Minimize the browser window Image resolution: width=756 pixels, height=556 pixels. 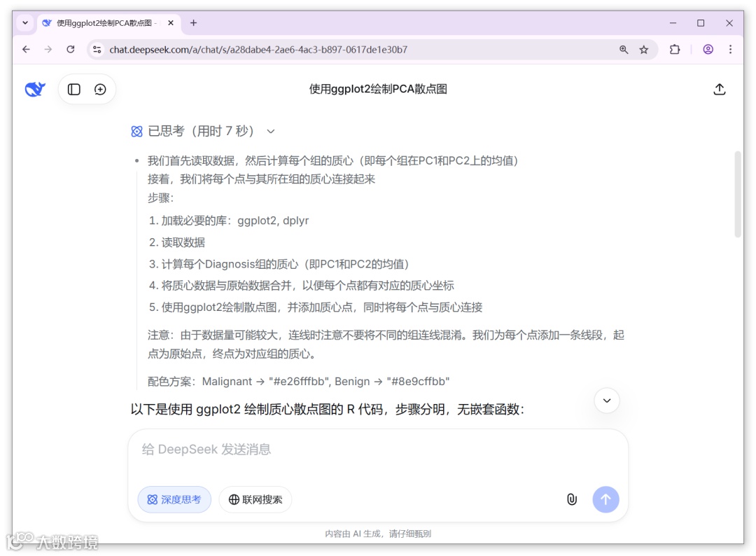point(673,22)
